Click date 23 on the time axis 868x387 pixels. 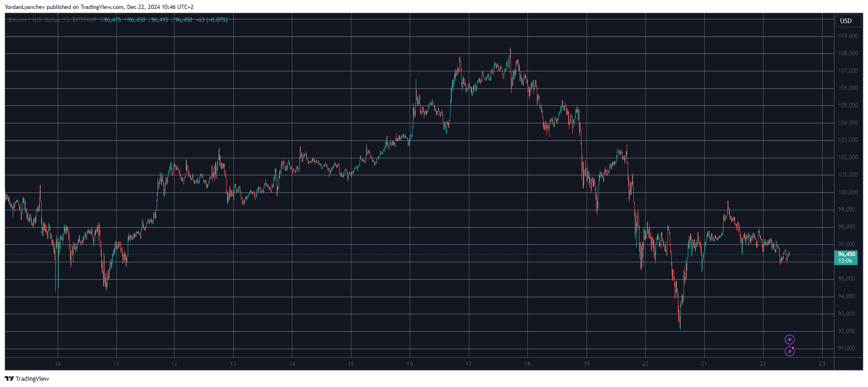click(x=822, y=364)
